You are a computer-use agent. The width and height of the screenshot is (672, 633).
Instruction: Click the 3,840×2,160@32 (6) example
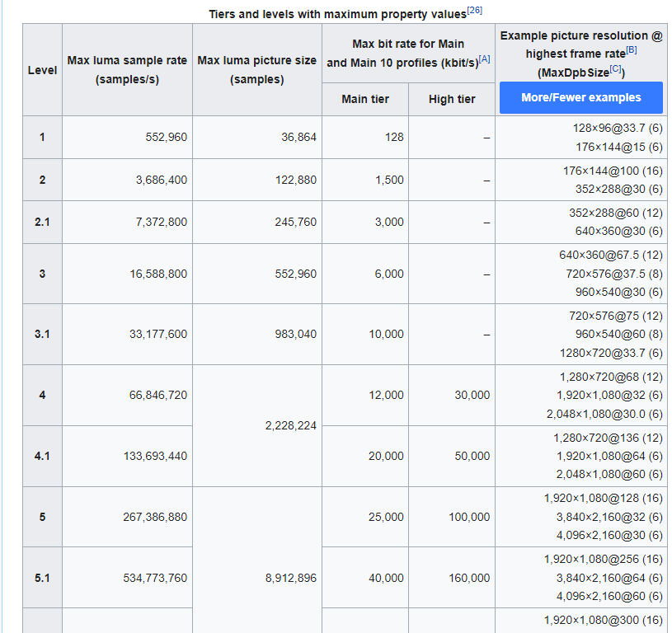pos(609,517)
